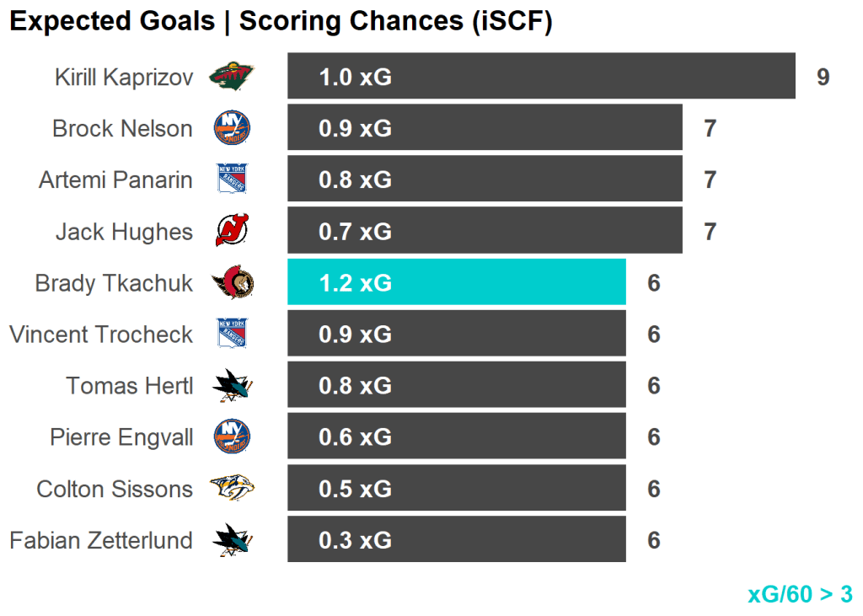Select the highlighted teal Brady Tkachuk bar

click(x=456, y=282)
